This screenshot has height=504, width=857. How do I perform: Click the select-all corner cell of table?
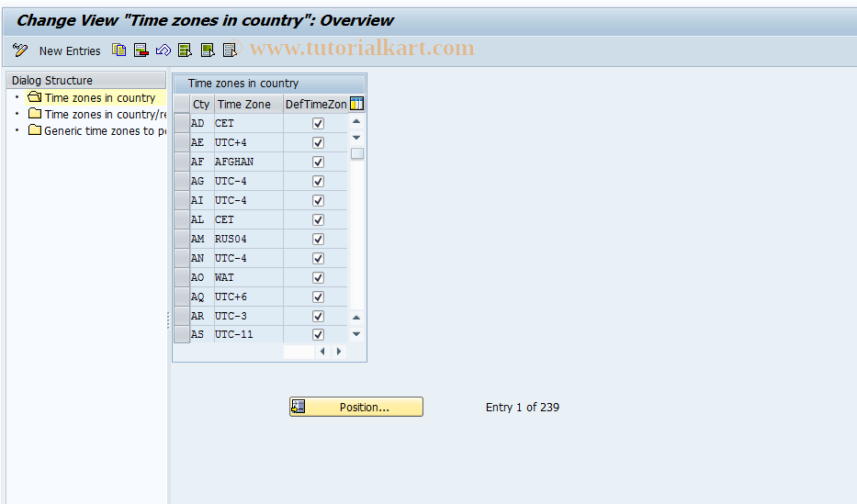tap(182, 104)
